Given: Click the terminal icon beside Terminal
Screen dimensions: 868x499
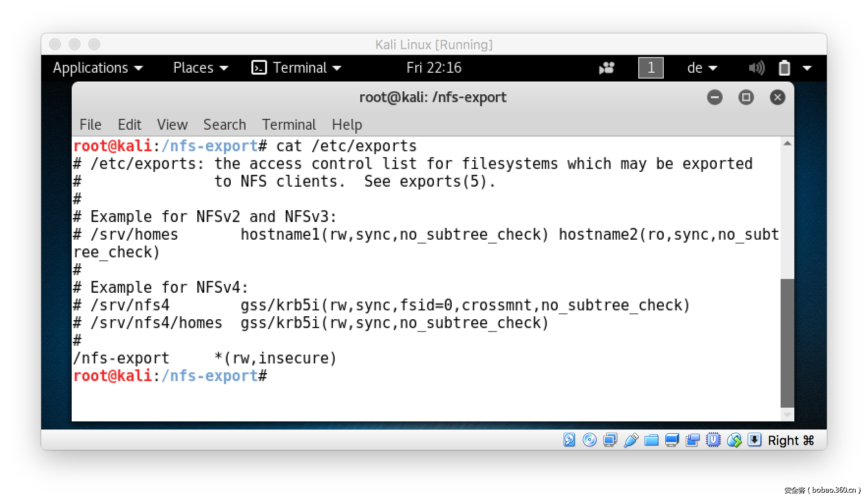Looking at the screenshot, I should [x=259, y=68].
